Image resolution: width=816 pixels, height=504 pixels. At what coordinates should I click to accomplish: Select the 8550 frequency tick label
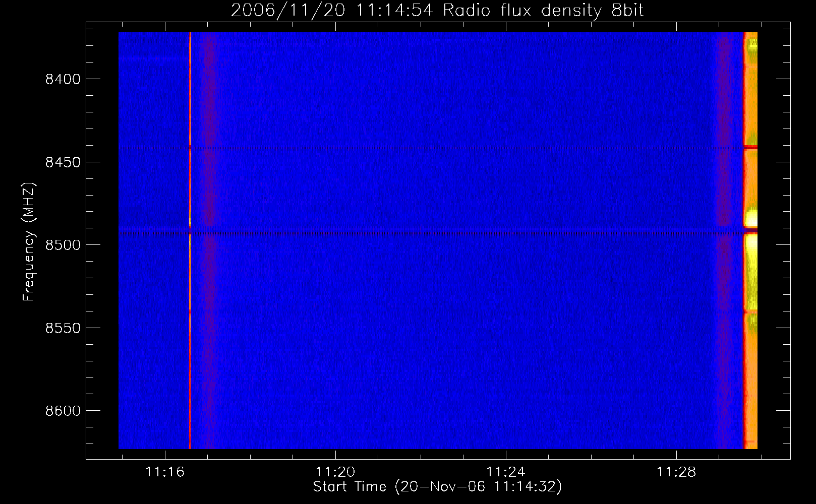pyautogui.click(x=63, y=328)
